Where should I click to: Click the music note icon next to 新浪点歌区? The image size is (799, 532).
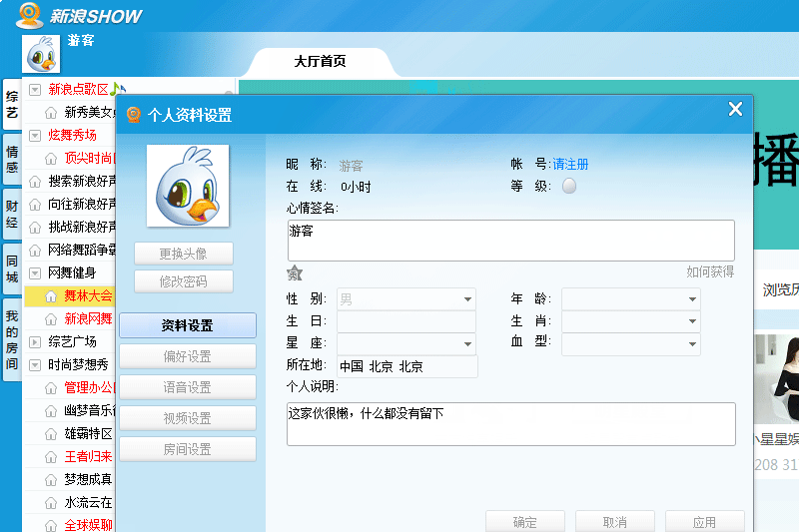[x=117, y=89]
